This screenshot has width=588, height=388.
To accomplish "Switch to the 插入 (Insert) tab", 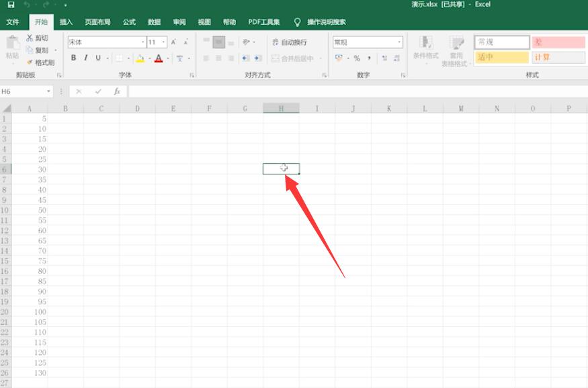I will tap(66, 22).
